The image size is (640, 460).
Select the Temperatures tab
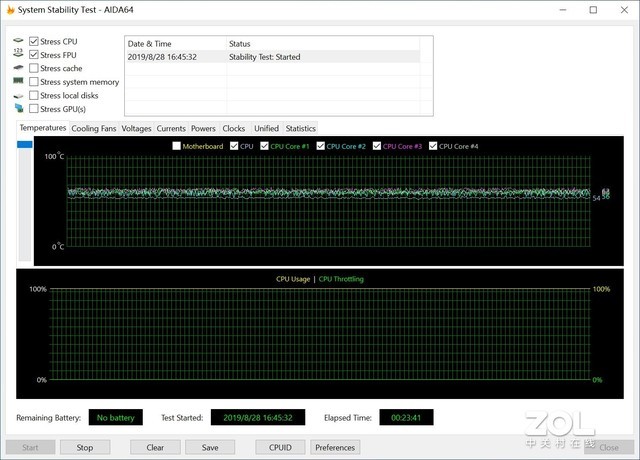coord(43,128)
